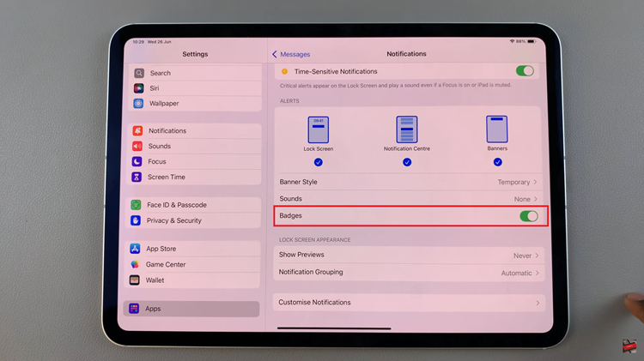The width and height of the screenshot is (644, 361).
Task: Turn off Time-Sensitive Notifications switch
Action: [525, 71]
